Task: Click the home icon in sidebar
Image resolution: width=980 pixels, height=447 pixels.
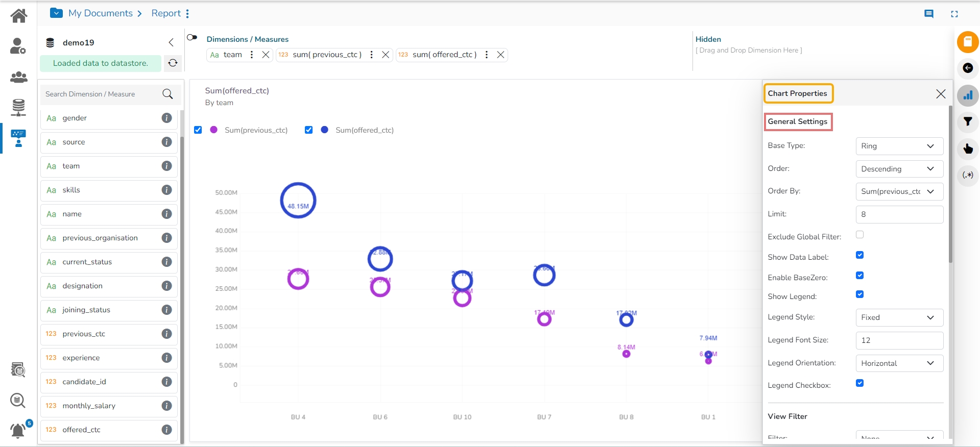Action: coord(19,16)
